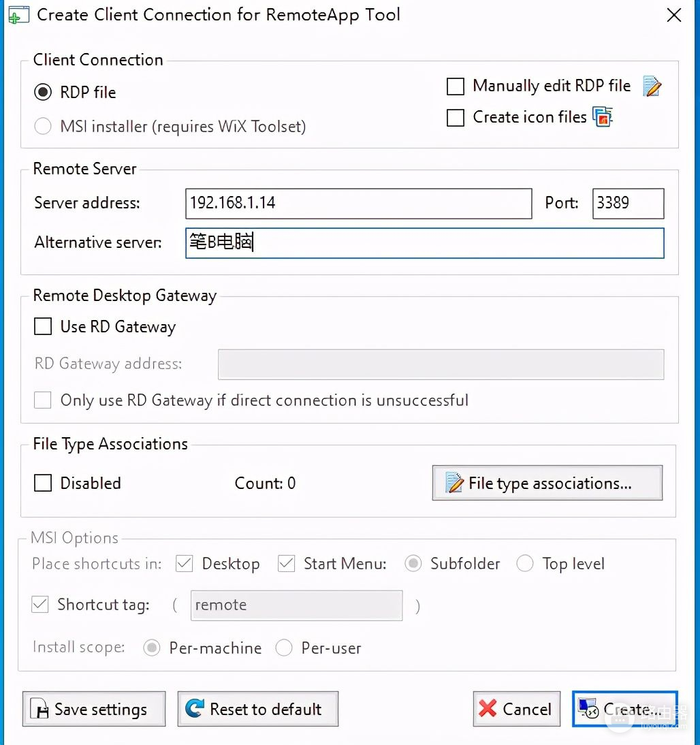The width and height of the screenshot is (700, 745).
Task: Click the RemoteApp Tool title bar icon
Action: [18, 15]
